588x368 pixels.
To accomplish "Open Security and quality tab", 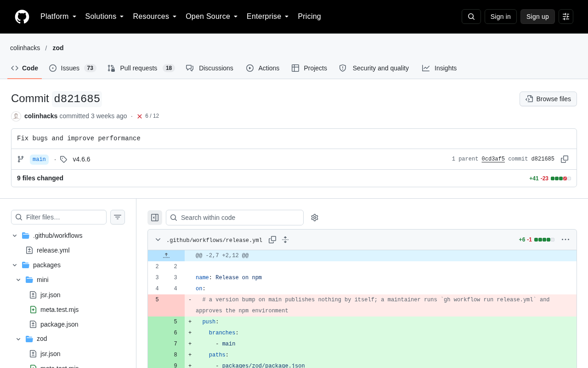I will [374, 68].
